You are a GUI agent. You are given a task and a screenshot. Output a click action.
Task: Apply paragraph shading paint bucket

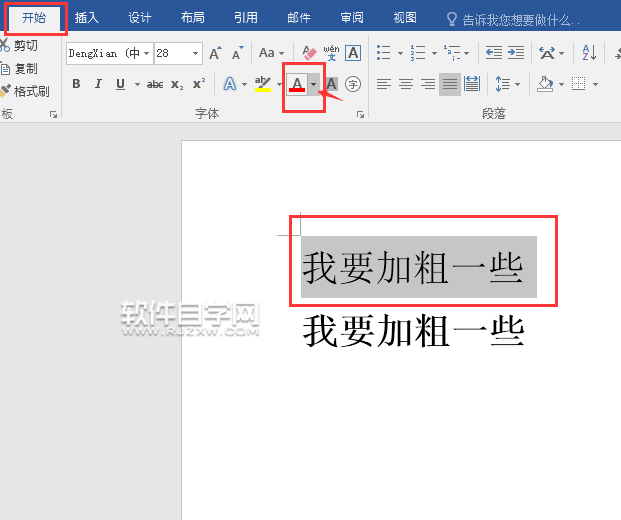click(x=545, y=84)
